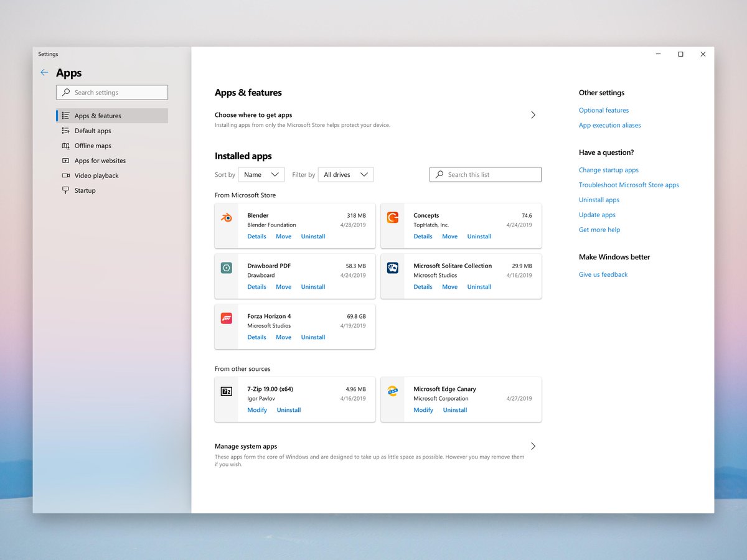Click the Blender app name text

(x=258, y=215)
